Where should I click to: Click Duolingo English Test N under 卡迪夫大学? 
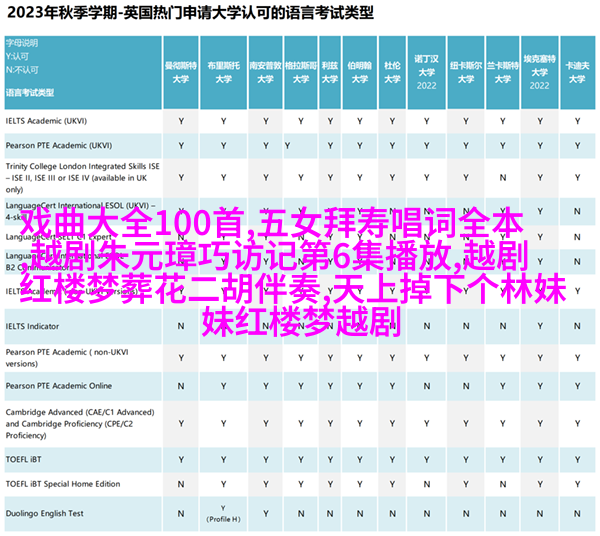click(577, 514)
